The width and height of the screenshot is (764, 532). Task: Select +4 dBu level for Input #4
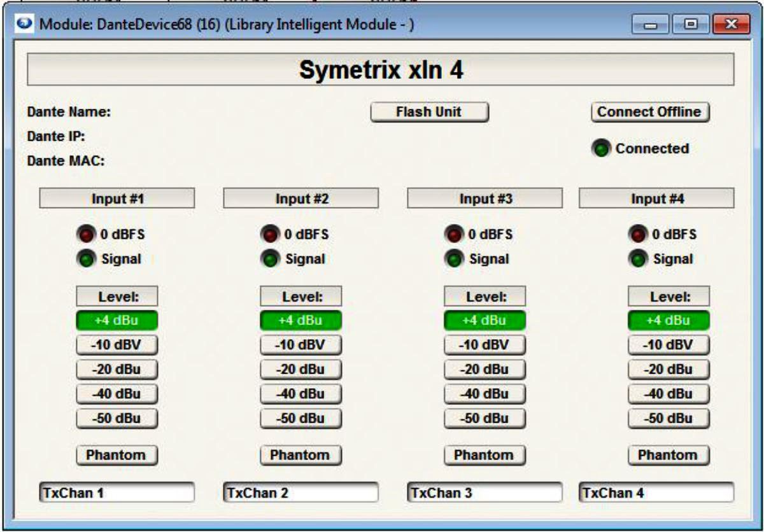[669, 321]
